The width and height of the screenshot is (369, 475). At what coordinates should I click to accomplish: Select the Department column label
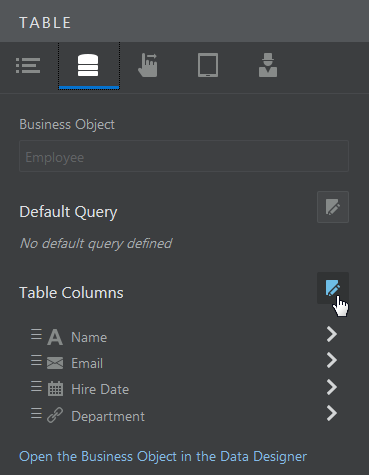[108, 416]
